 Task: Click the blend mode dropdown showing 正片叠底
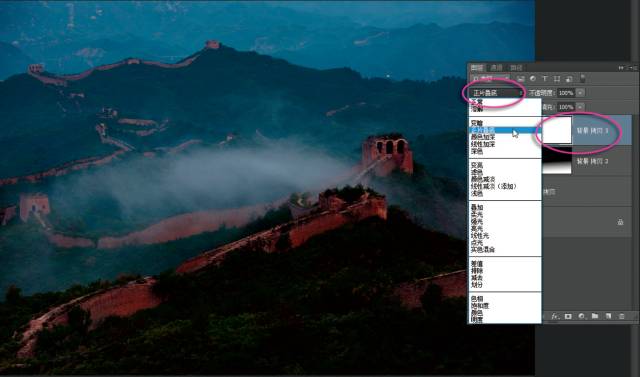pos(496,93)
